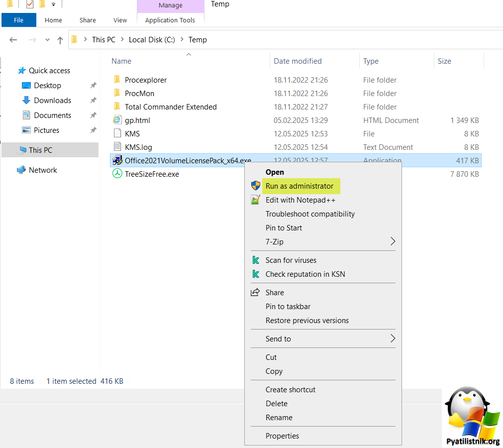The image size is (503, 448).
Task: Go up one folder level arrow
Action: pos(60,40)
